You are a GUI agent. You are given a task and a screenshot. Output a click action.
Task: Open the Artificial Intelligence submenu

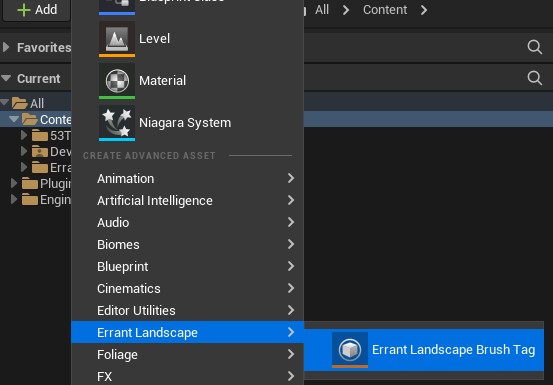tap(188, 200)
